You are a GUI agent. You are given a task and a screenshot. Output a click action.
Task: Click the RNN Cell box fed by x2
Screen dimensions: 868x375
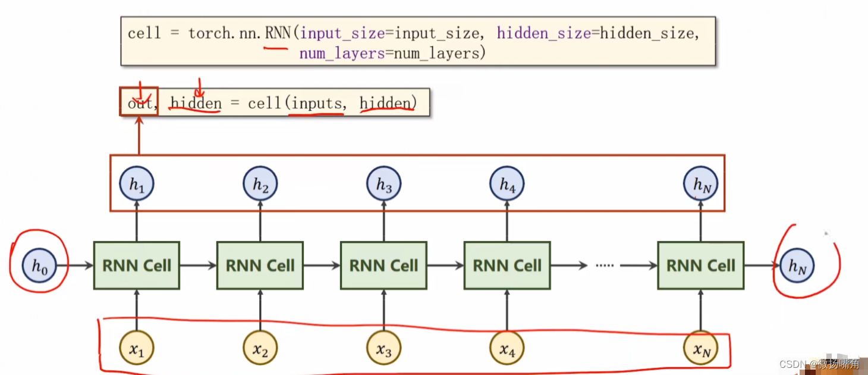[260, 265]
